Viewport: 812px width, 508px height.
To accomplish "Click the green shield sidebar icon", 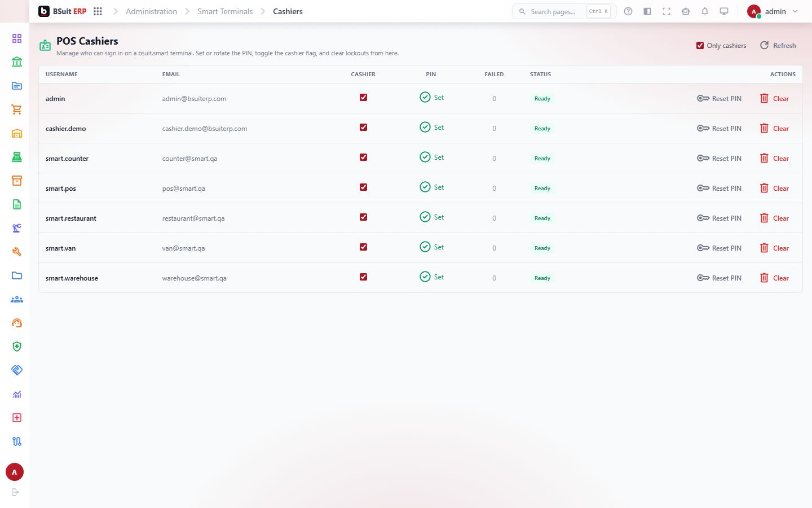I will 17,347.
